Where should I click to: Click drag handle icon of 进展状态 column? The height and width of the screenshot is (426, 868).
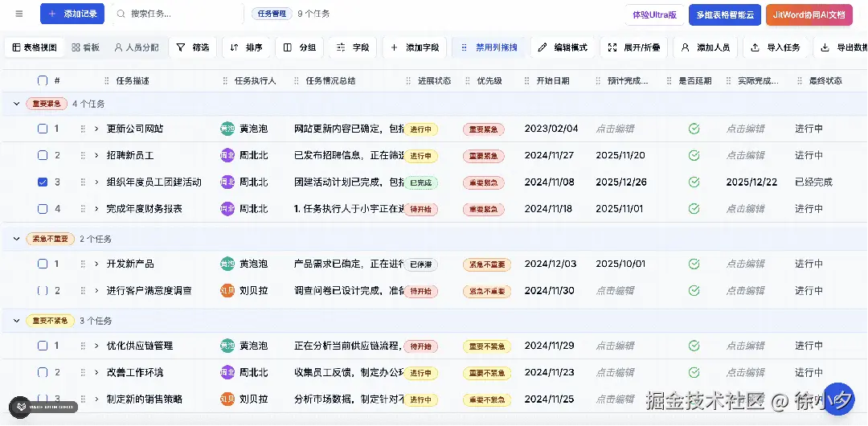pos(409,81)
